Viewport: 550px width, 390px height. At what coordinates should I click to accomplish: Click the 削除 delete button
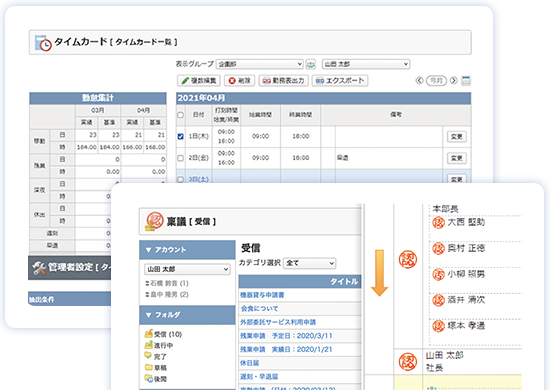point(240,81)
